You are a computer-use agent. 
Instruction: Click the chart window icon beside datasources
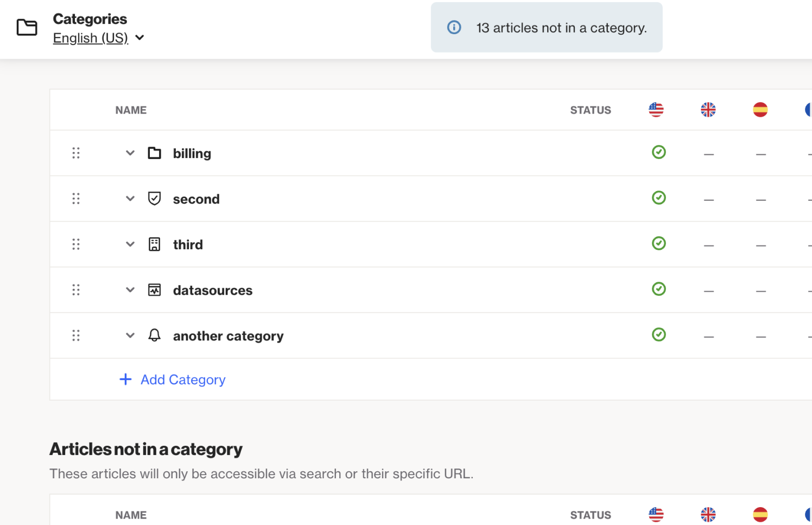[x=155, y=290]
